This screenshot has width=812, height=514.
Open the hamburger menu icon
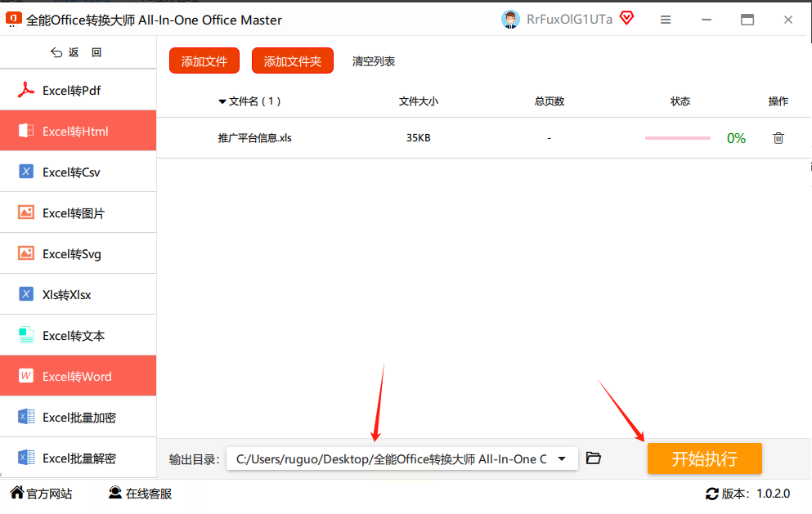click(x=666, y=20)
